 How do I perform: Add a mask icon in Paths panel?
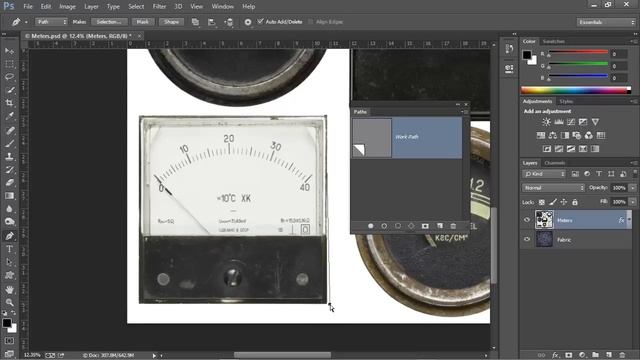[x=425, y=226]
